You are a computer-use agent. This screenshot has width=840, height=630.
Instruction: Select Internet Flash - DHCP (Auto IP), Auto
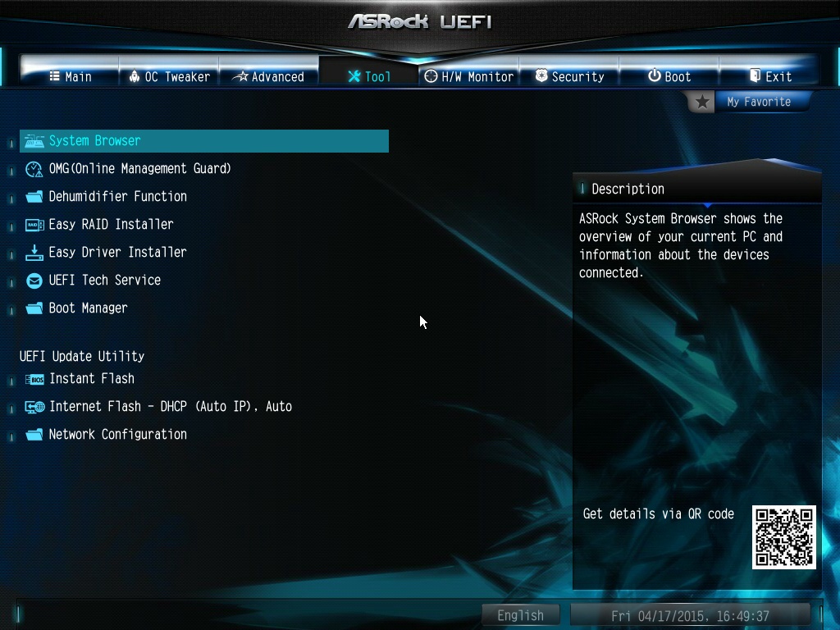[x=171, y=407]
